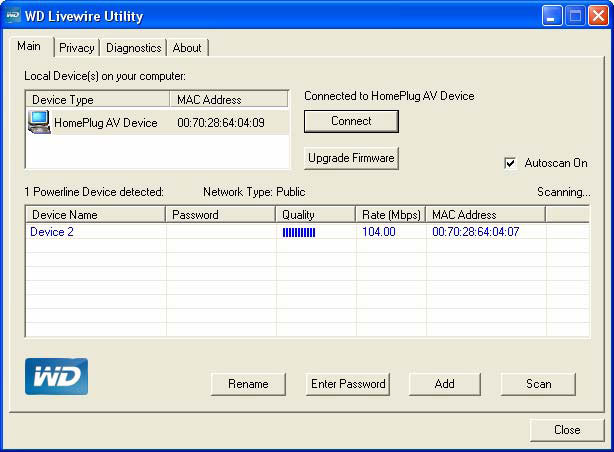
Task: Start a Scan with the Scan button
Action: click(x=538, y=384)
